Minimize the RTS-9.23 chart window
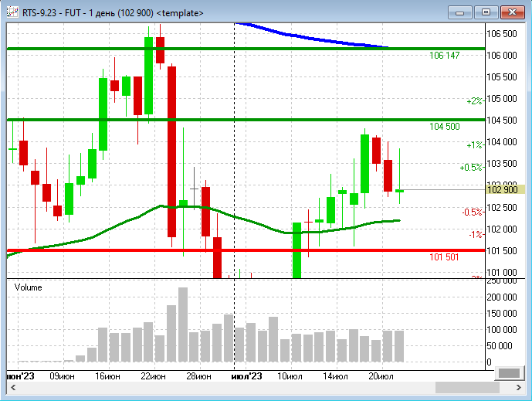The image size is (532, 401). (x=459, y=12)
